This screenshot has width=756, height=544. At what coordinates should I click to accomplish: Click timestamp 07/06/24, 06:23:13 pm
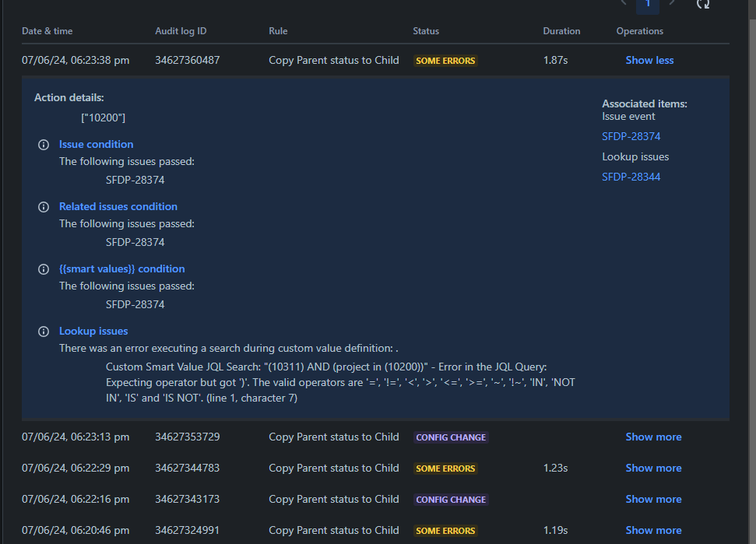click(76, 437)
